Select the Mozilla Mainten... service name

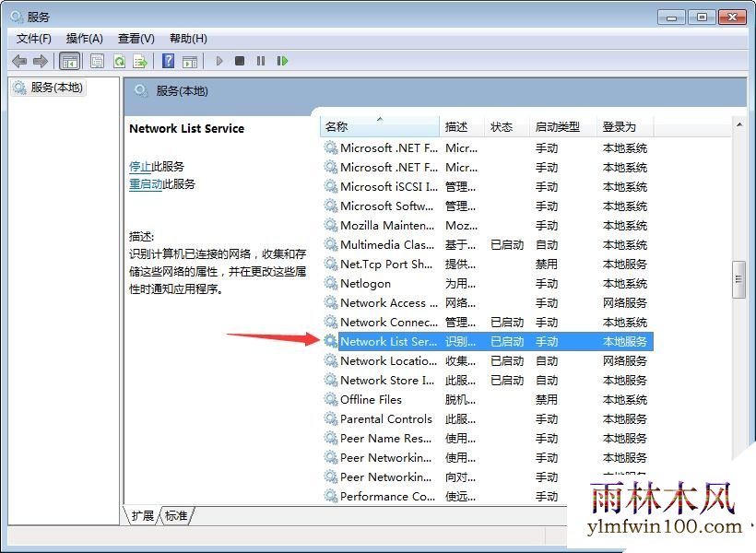coord(387,225)
